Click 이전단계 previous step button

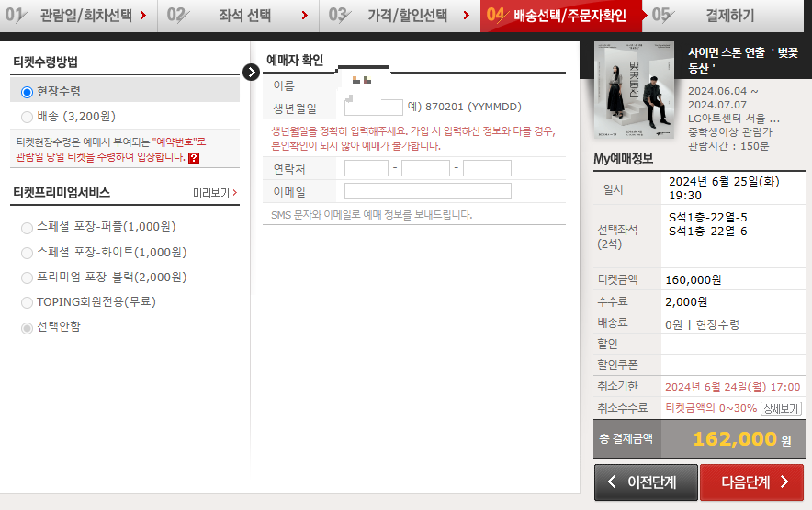coord(646,482)
